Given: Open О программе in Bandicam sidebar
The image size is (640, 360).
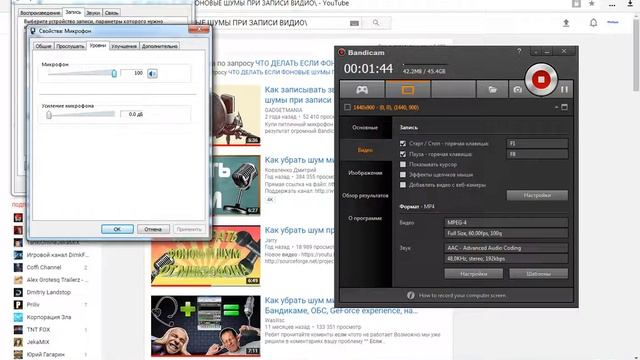Looking at the screenshot, I should pos(365,218).
